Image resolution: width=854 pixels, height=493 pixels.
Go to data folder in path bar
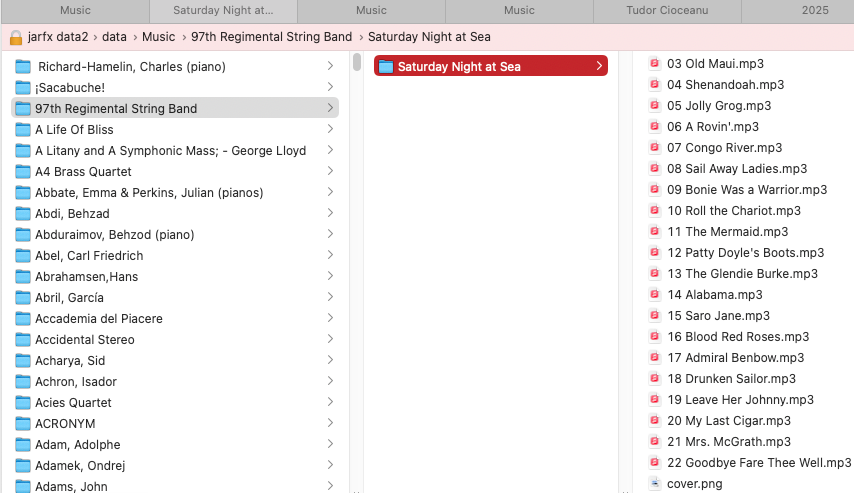click(x=114, y=37)
